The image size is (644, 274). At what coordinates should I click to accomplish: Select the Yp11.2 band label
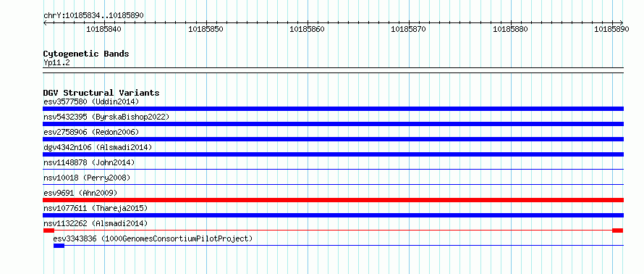(x=56, y=62)
